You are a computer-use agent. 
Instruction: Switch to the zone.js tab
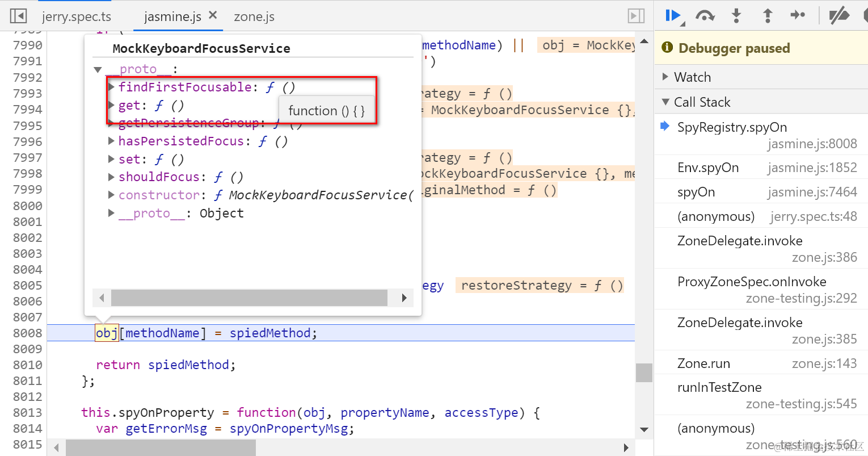tap(254, 16)
